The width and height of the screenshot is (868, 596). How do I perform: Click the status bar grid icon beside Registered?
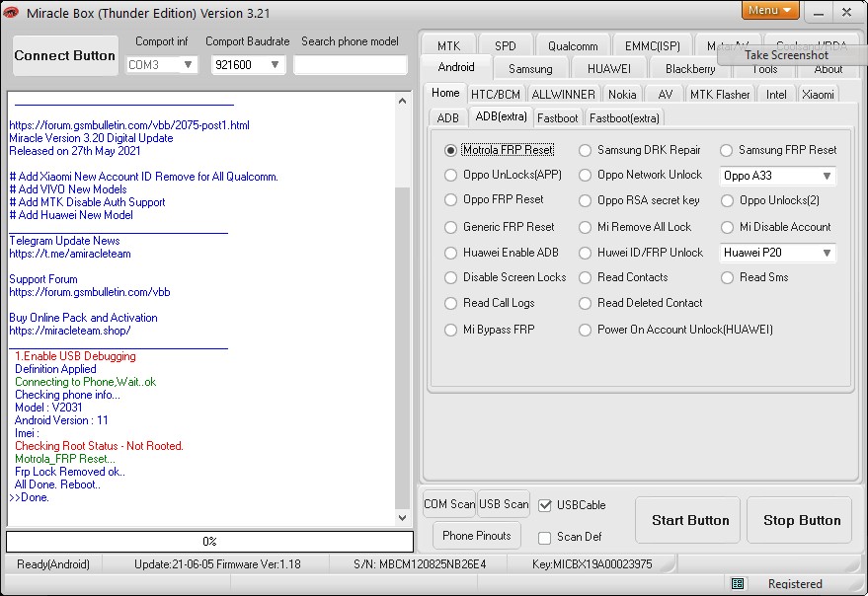737,583
